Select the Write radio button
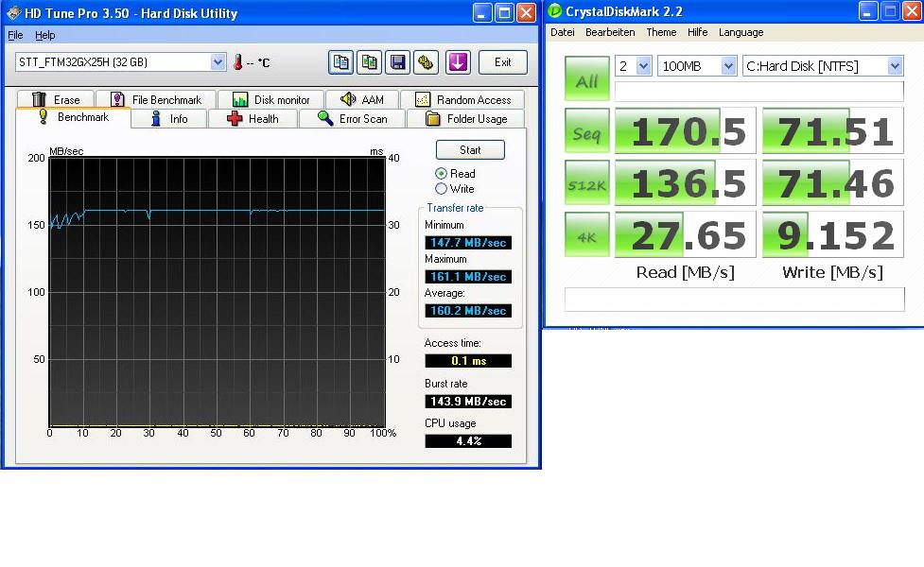Screen dimensions: 924x567 coord(441,189)
